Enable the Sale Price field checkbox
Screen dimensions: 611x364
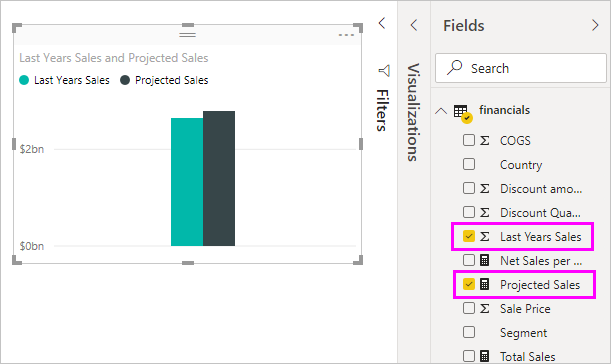469,308
